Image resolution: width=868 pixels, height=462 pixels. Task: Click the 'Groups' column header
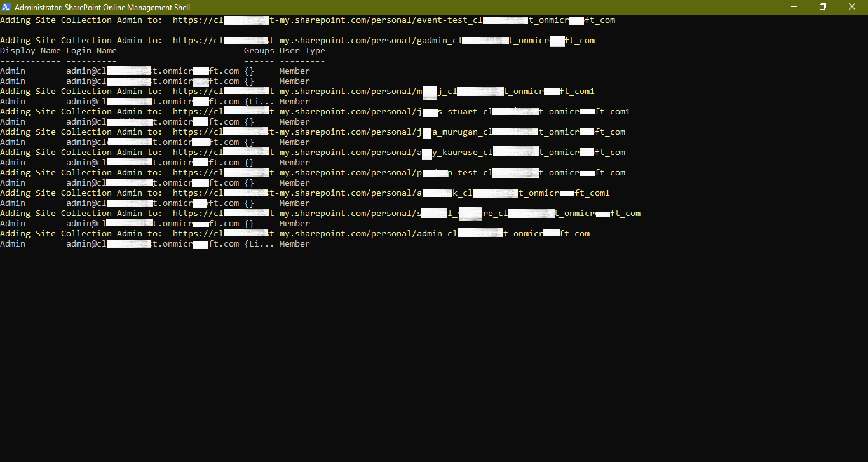tap(259, 51)
